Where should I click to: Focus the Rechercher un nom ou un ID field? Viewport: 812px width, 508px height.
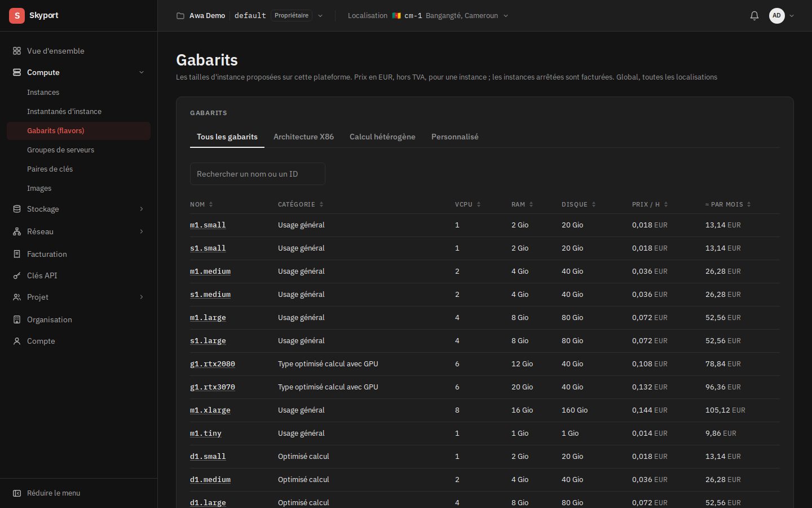tap(258, 174)
